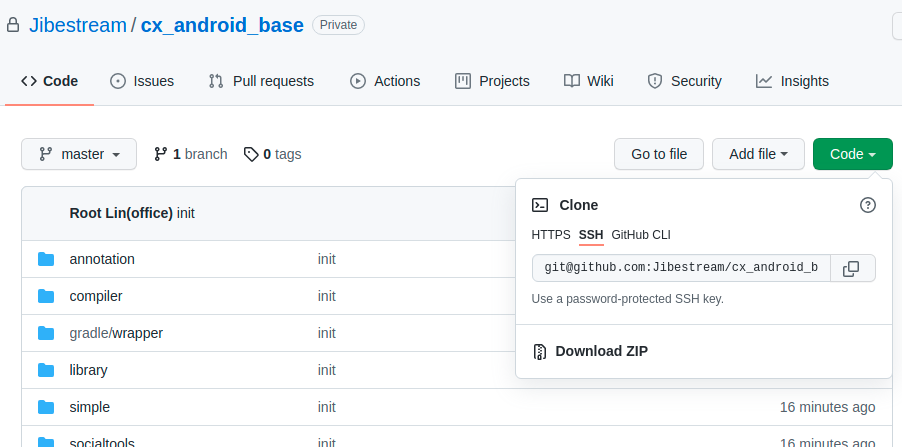Viewport: 902px width, 447px height.
Task: Click the Wiki book icon
Action: click(572, 81)
